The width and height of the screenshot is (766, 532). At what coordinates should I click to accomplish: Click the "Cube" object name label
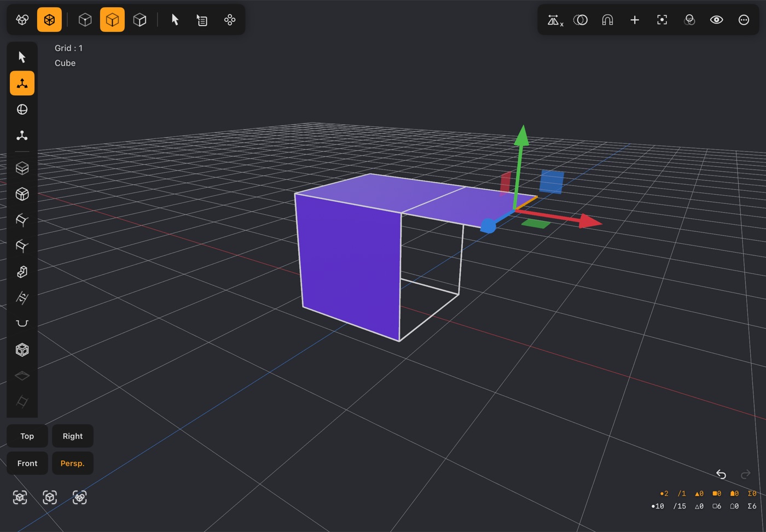(65, 63)
